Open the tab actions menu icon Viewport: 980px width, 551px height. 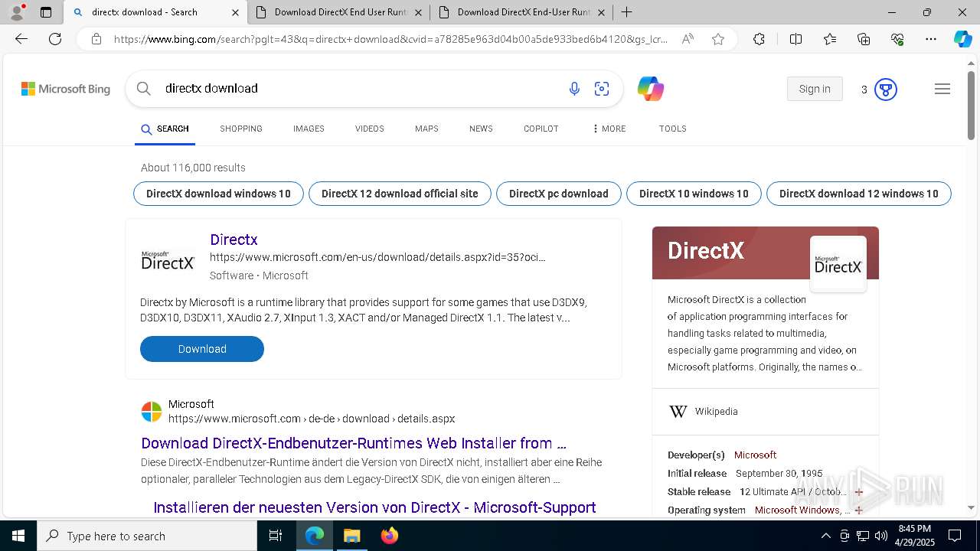point(46,12)
